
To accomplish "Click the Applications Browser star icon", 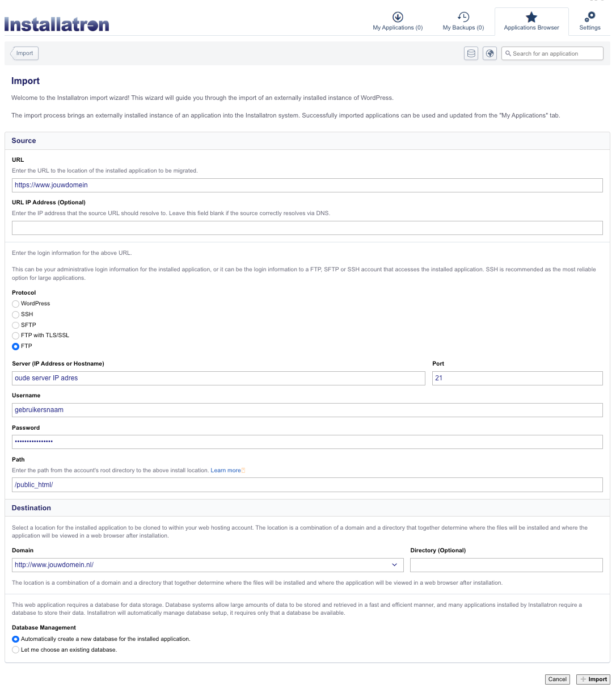I will point(531,17).
